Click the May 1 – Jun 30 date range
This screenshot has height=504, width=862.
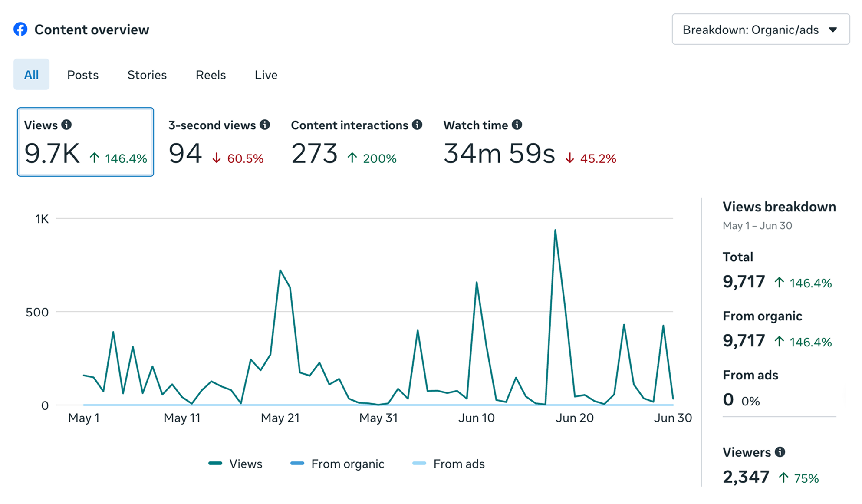(x=757, y=226)
